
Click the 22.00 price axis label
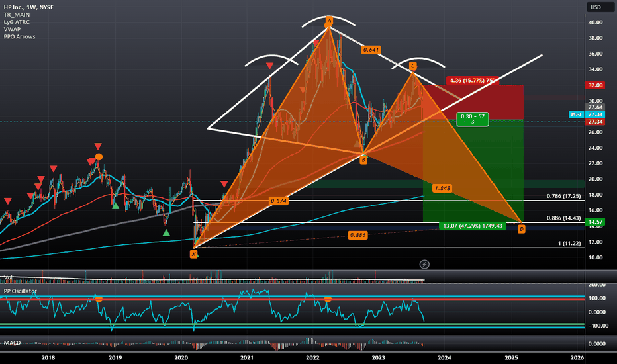point(595,163)
